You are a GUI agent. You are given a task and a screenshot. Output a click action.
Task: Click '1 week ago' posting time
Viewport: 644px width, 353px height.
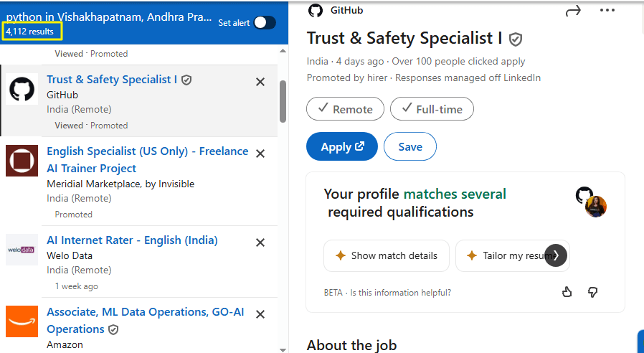tap(77, 286)
